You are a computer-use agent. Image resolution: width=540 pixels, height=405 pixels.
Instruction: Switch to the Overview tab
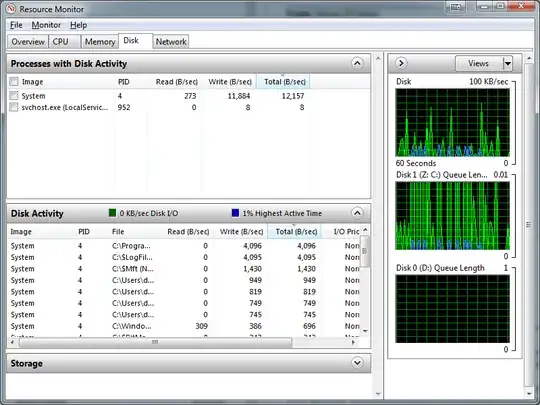(x=28, y=42)
